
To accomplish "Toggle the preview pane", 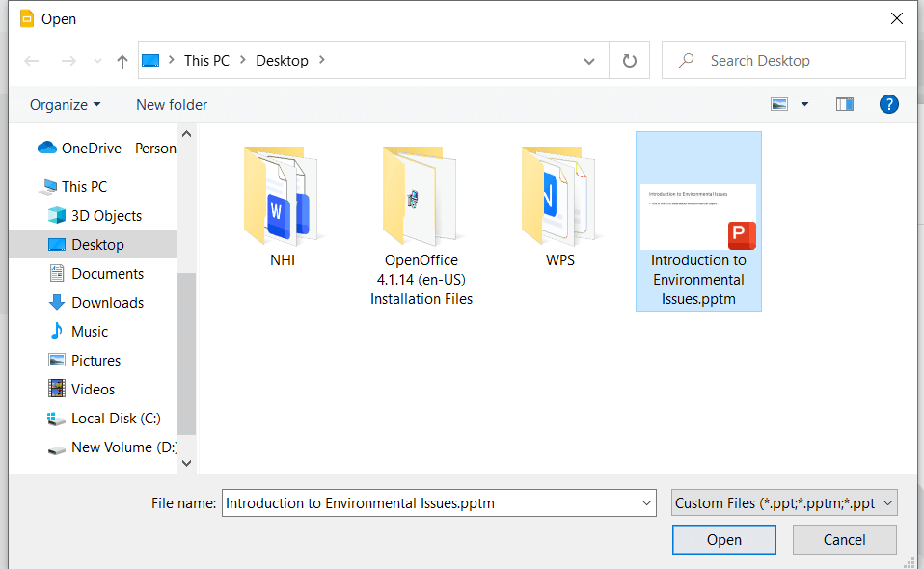I will pos(844,103).
